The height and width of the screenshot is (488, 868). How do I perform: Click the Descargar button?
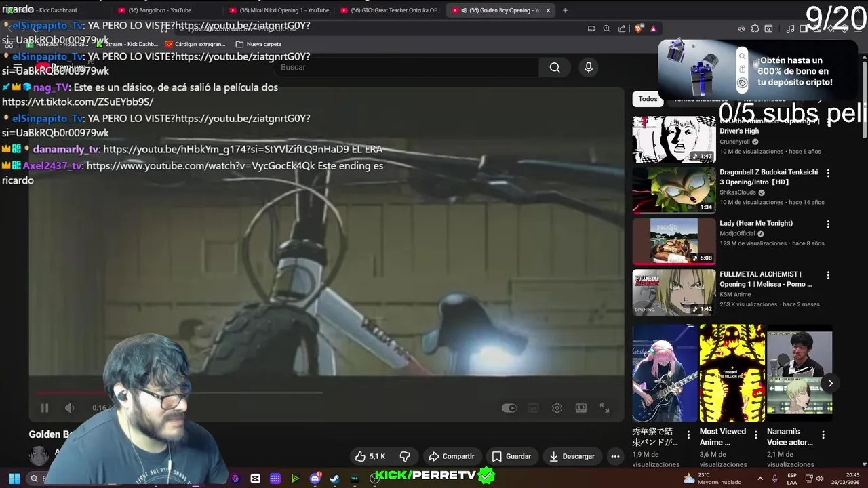(x=572, y=456)
